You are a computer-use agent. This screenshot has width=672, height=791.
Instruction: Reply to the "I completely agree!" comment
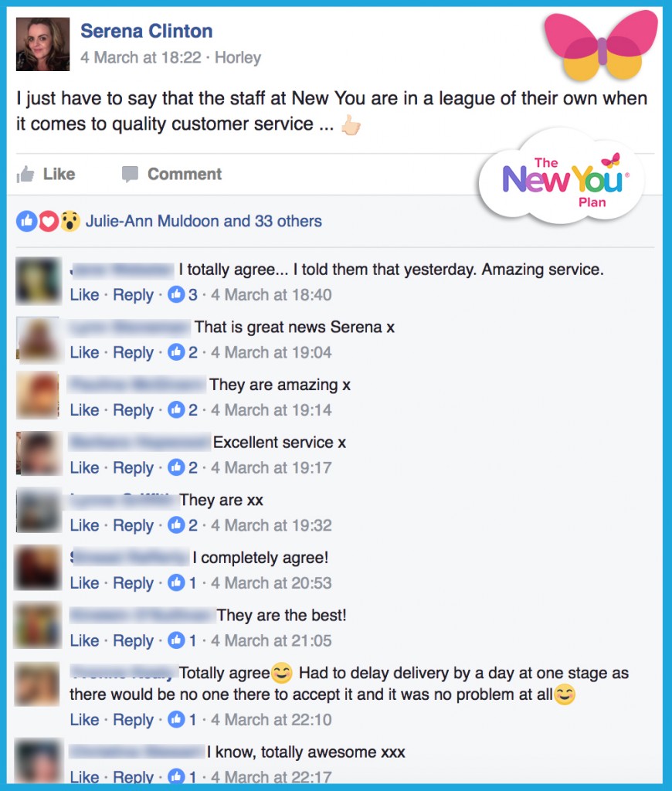click(x=133, y=582)
